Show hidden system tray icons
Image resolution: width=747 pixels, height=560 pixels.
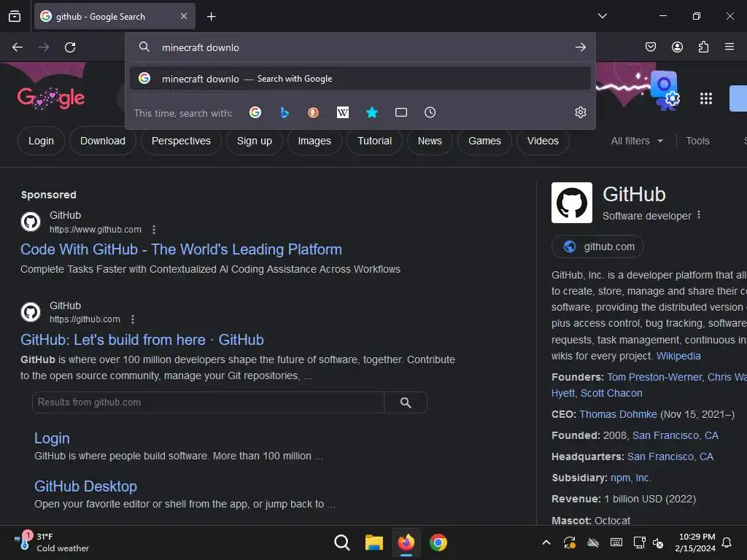tap(546, 542)
